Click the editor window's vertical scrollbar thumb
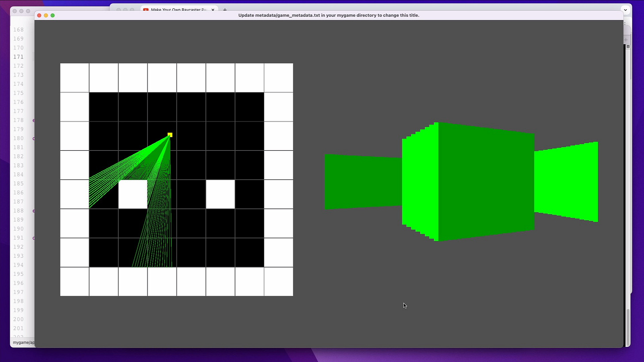The width and height of the screenshot is (644, 362). [628, 327]
